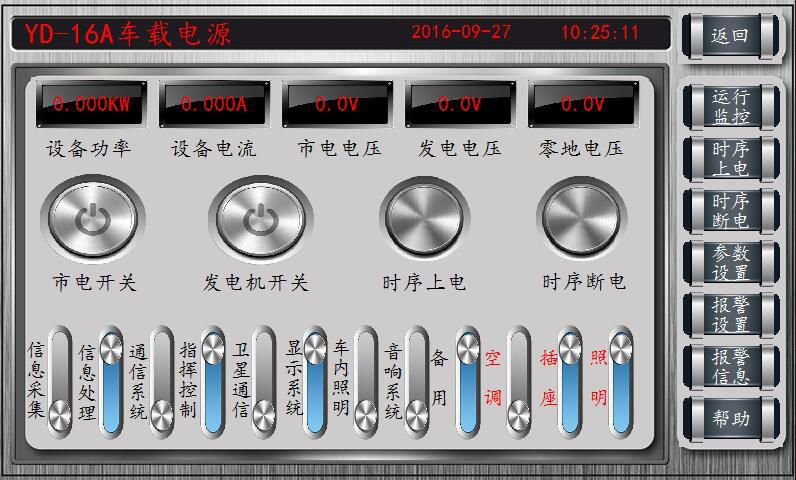Select 时序断电 in the right sidebar
Image resolution: width=796 pixels, height=480 pixels.
pos(730,210)
